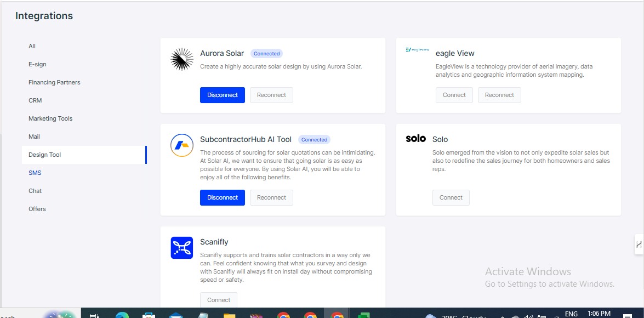Image resolution: width=644 pixels, height=318 pixels.
Task: Click the Aurora Solar description text
Action: pyautogui.click(x=281, y=66)
